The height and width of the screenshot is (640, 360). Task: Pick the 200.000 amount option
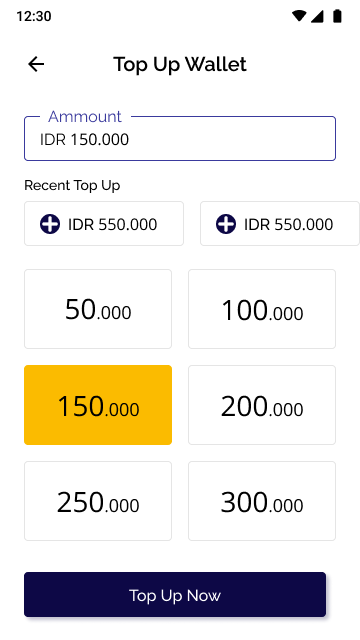tap(262, 405)
